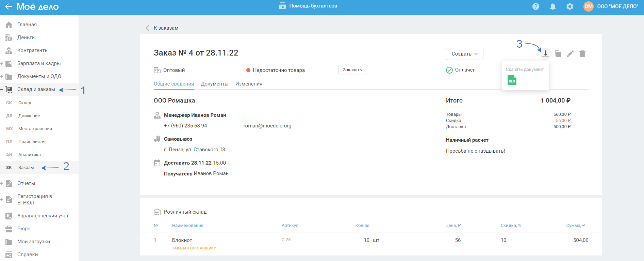Image resolution: width=644 pixels, height=261 pixels.
Task: Open the Создать dropdown
Action: pos(464,54)
